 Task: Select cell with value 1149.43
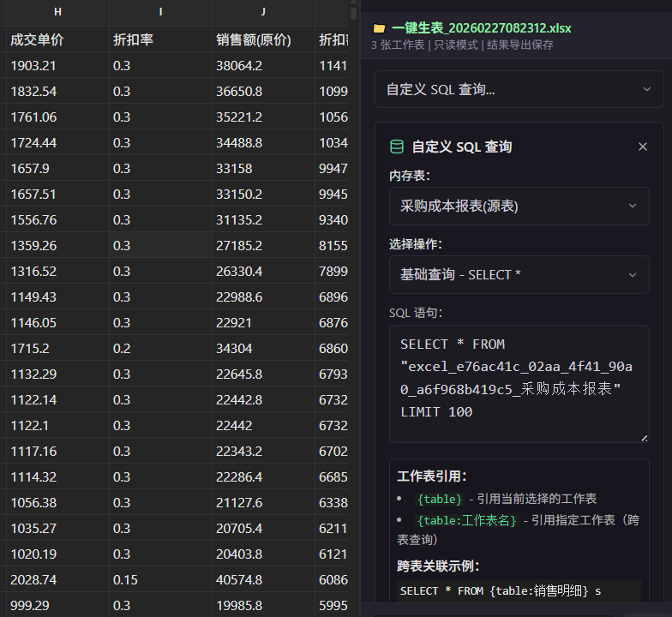(x=58, y=297)
